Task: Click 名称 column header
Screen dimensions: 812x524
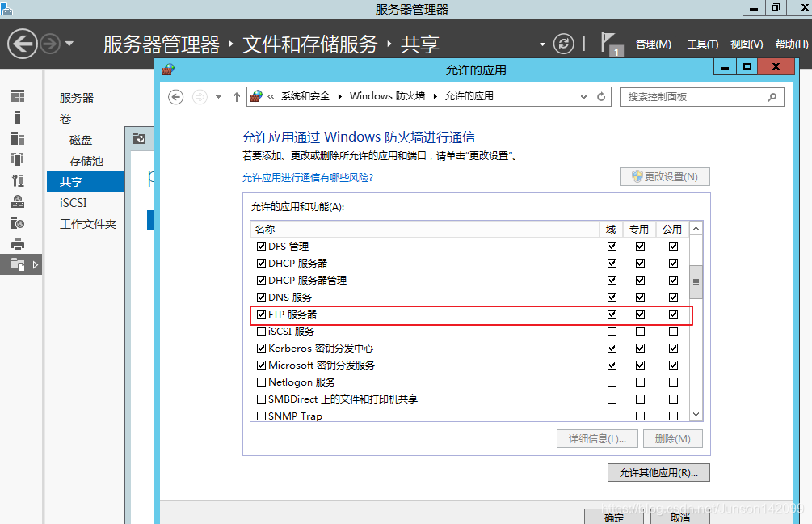Action: 425,229
